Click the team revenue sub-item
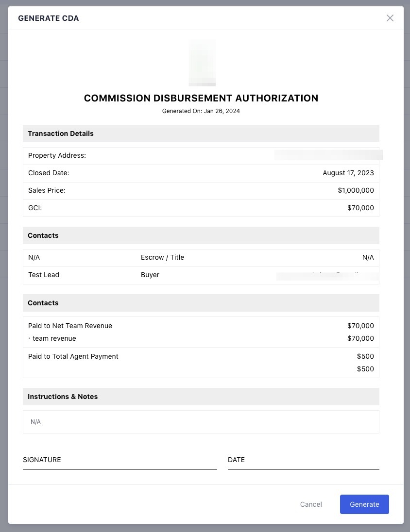This screenshot has width=410, height=532. [x=54, y=339]
